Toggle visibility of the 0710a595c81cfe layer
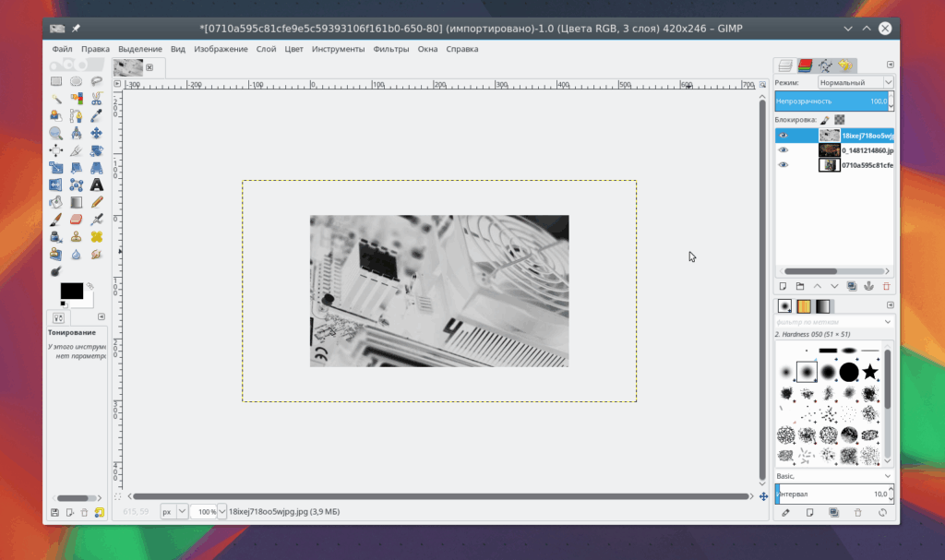This screenshot has width=945, height=560. click(x=783, y=165)
